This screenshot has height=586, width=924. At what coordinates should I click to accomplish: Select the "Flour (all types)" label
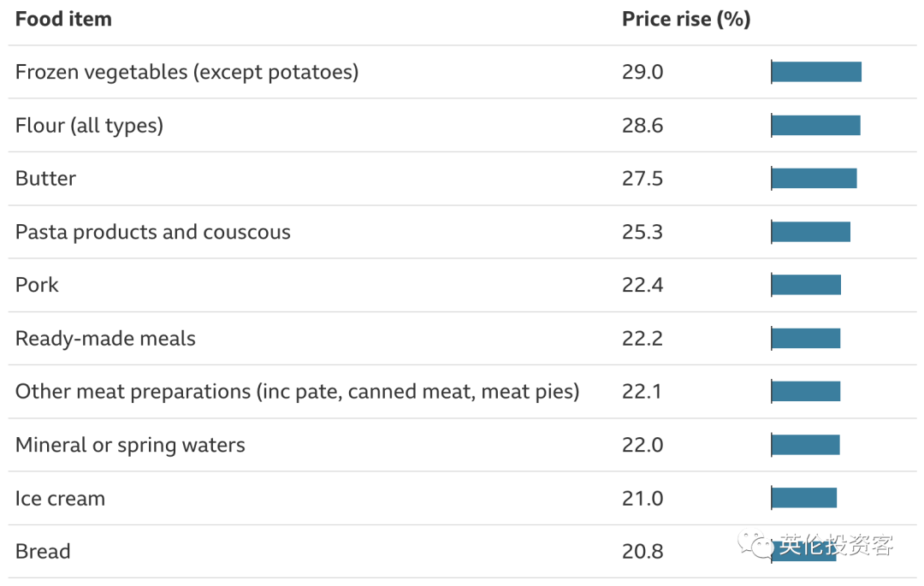click(89, 126)
